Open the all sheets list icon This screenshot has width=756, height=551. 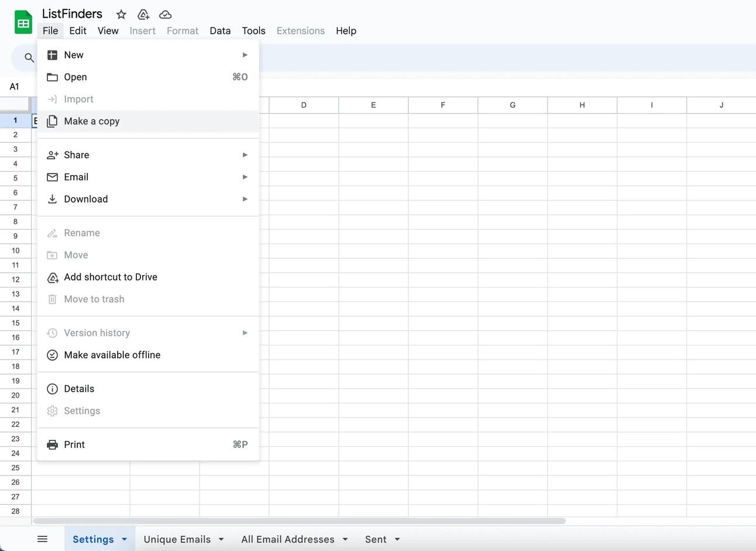[42, 539]
